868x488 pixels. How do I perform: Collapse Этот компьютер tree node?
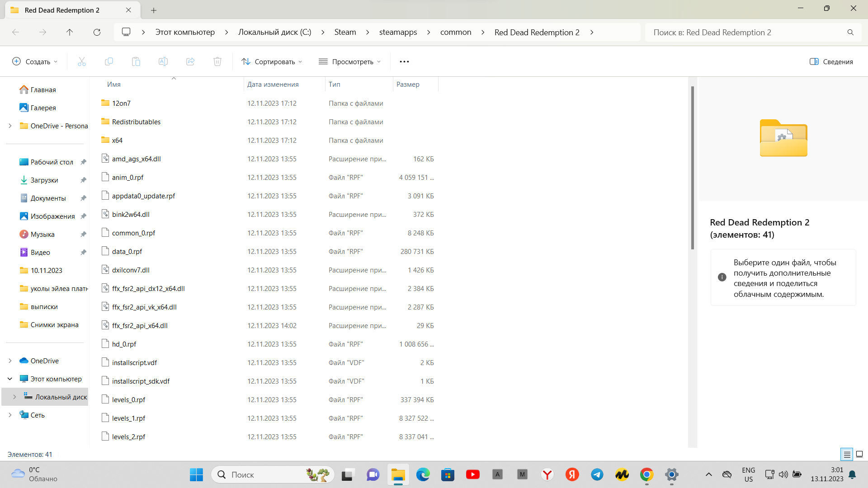pos(10,379)
